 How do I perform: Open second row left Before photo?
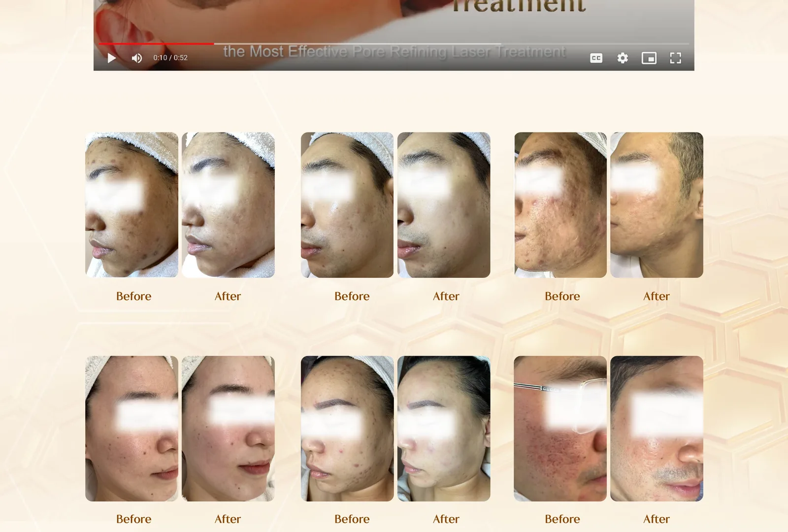(131, 429)
